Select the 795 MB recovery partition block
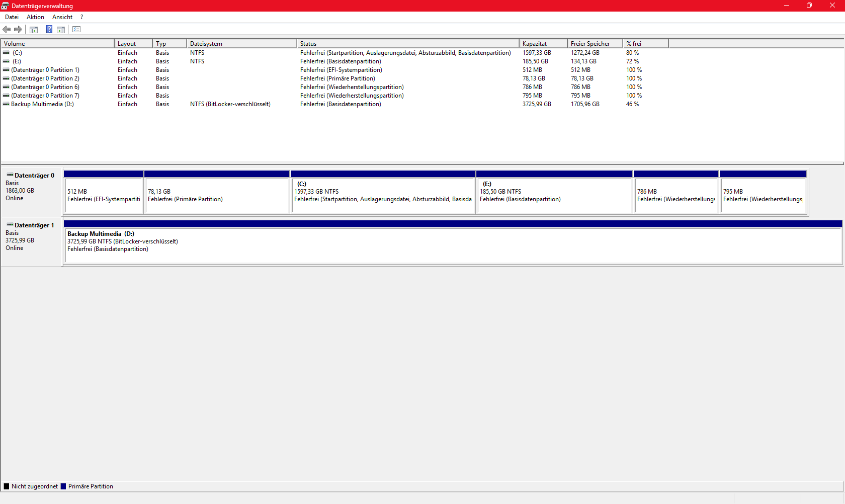 point(763,192)
